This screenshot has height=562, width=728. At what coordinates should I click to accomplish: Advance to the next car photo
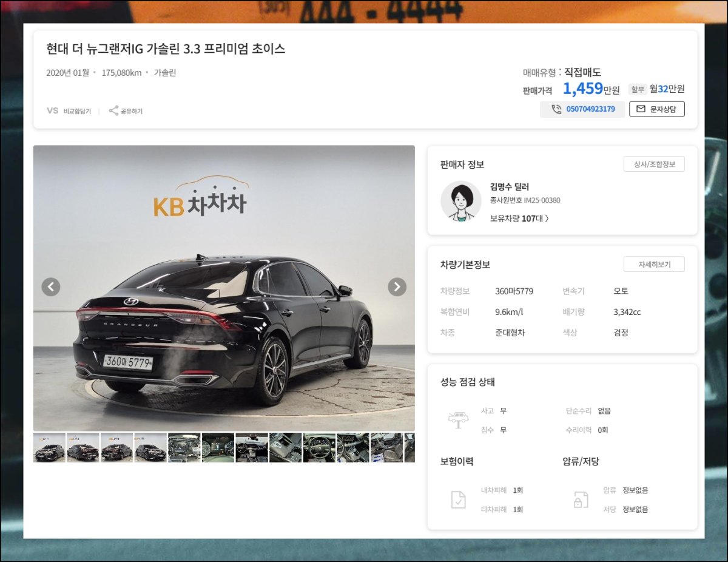(x=397, y=286)
